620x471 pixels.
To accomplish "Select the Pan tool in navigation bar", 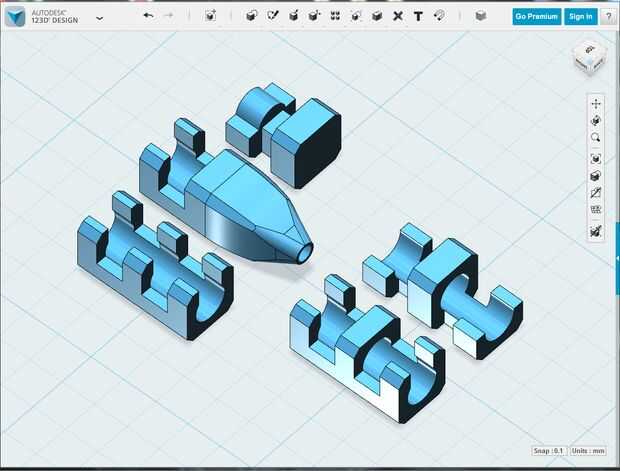I will coord(596,104).
